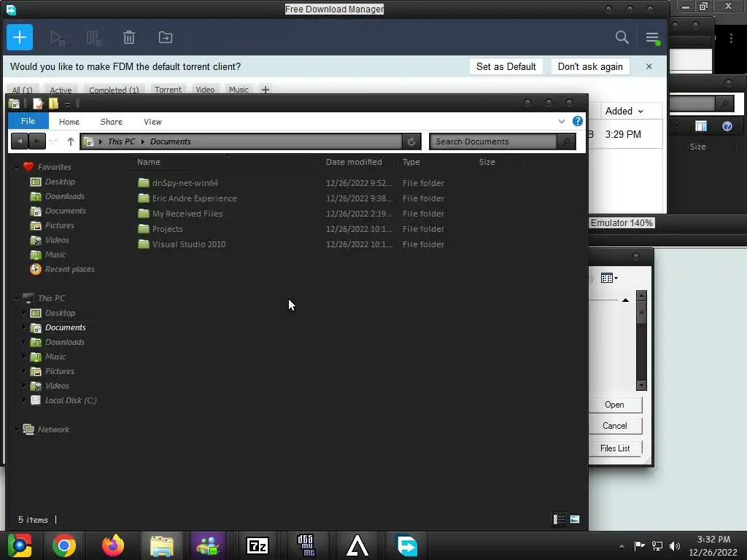Viewport: 747px width, 560px height.
Task: Click scrollbar down arrow in background dialog
Action: tap(641, 385)
